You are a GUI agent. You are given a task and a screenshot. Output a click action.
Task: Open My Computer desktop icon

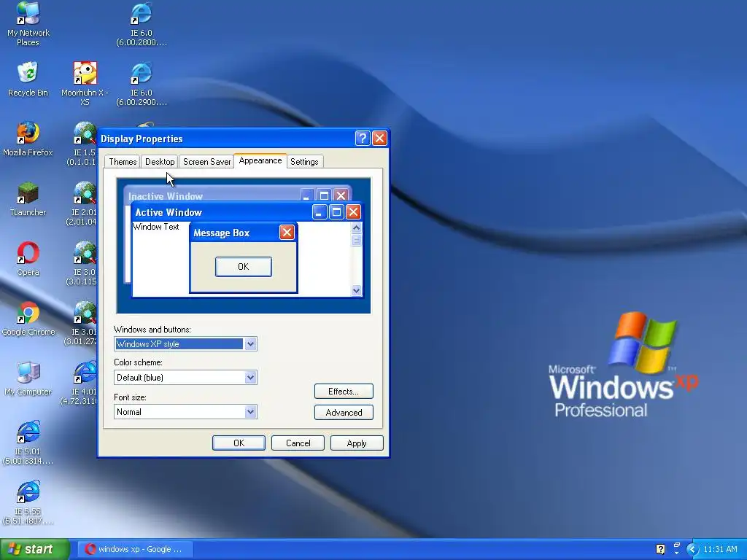click(28, 379)
